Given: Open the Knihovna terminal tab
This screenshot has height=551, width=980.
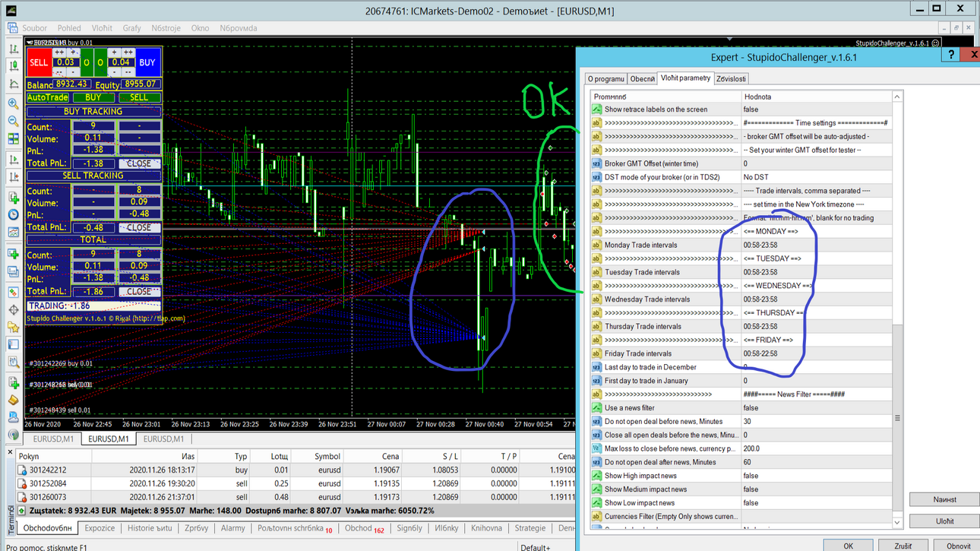Looking at the screenshot, I should tap(486, 528).
